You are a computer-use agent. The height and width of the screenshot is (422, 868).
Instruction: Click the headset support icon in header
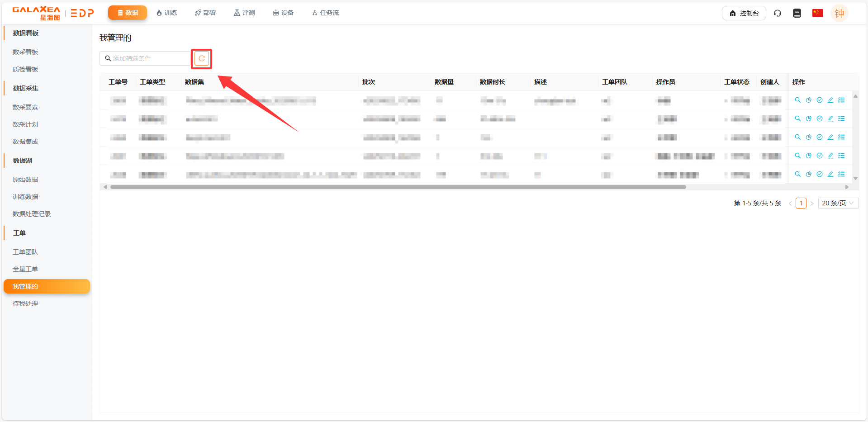pyautogui.click(x=778, y=13)
